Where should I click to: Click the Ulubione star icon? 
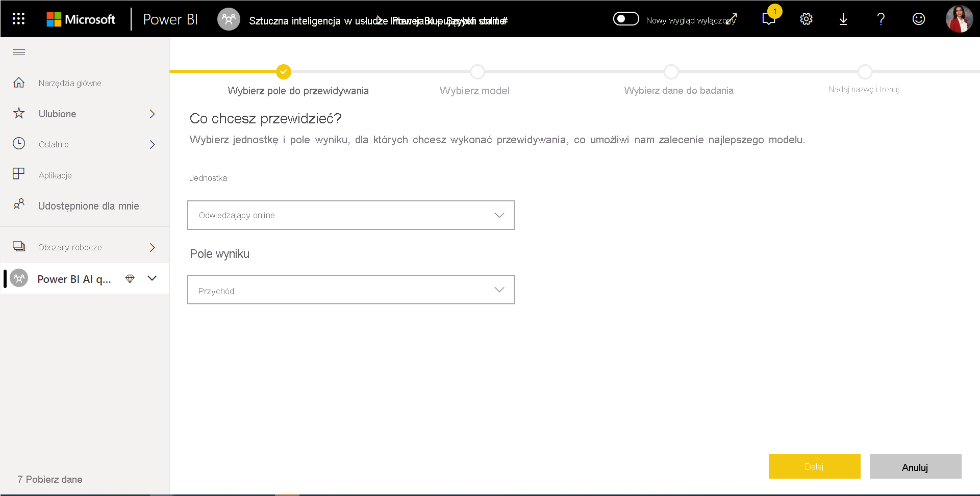point(19,113)
